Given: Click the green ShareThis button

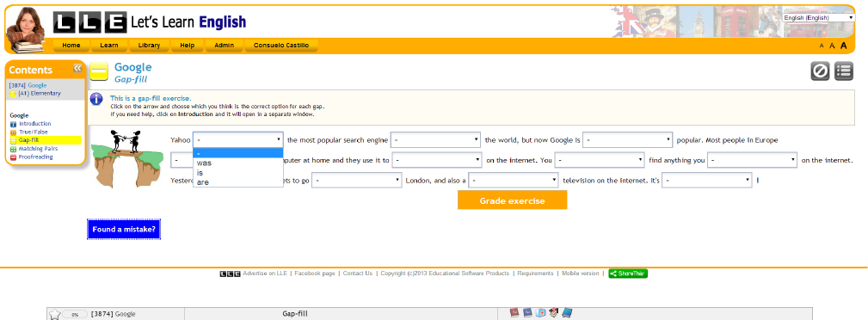Looking at the screenshot, I should tap(628, 274).
